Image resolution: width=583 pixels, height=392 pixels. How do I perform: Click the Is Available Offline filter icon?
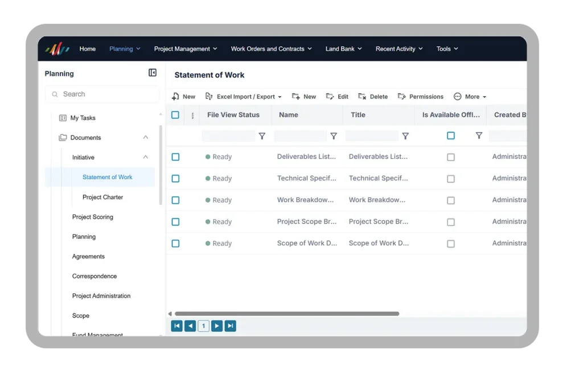pos(479,135)
